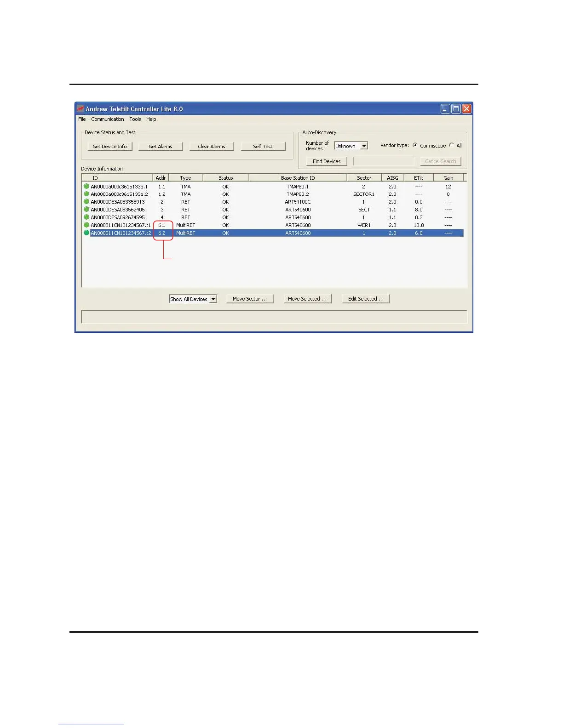This screenshot has height=728, width=563.
Task: Click the SECT sector cell
Action: (364, 210)
